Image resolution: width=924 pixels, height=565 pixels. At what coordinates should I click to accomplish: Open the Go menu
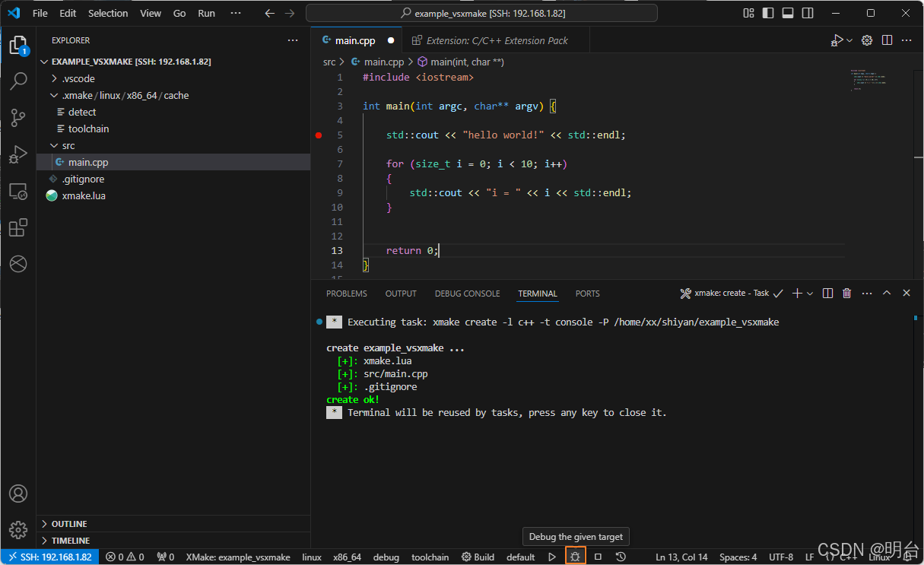pos(179,13)
